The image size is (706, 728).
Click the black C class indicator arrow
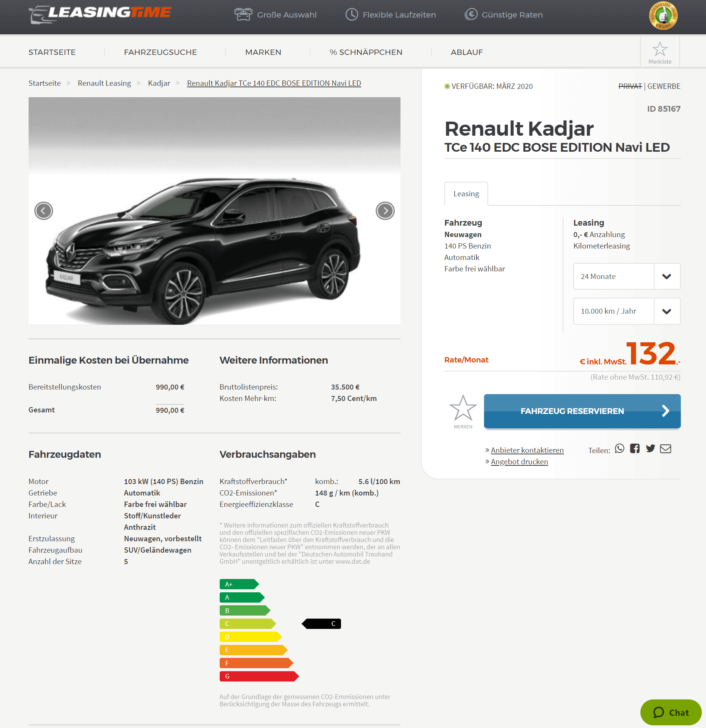(x=321, y=624)
